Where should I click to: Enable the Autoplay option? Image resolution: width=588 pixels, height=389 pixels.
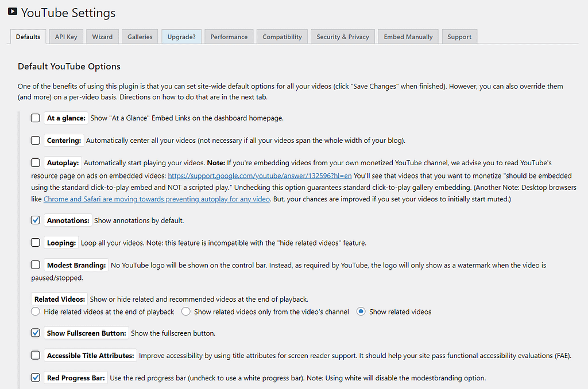pos(35,162)
